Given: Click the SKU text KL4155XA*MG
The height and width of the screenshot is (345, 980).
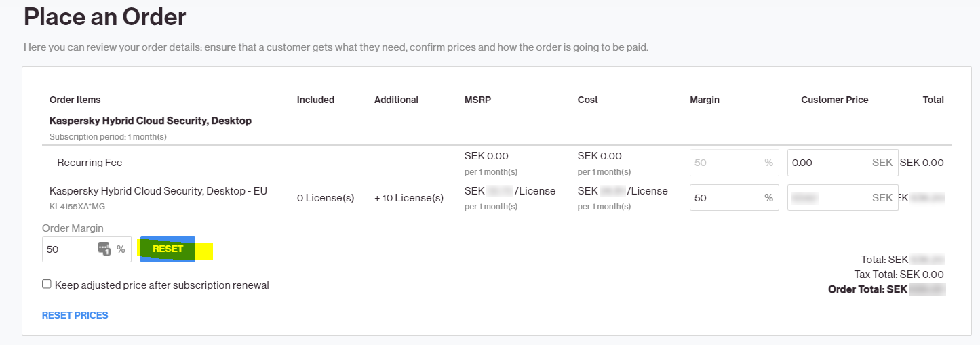Looking at the screenshot, I should [77, 206].
